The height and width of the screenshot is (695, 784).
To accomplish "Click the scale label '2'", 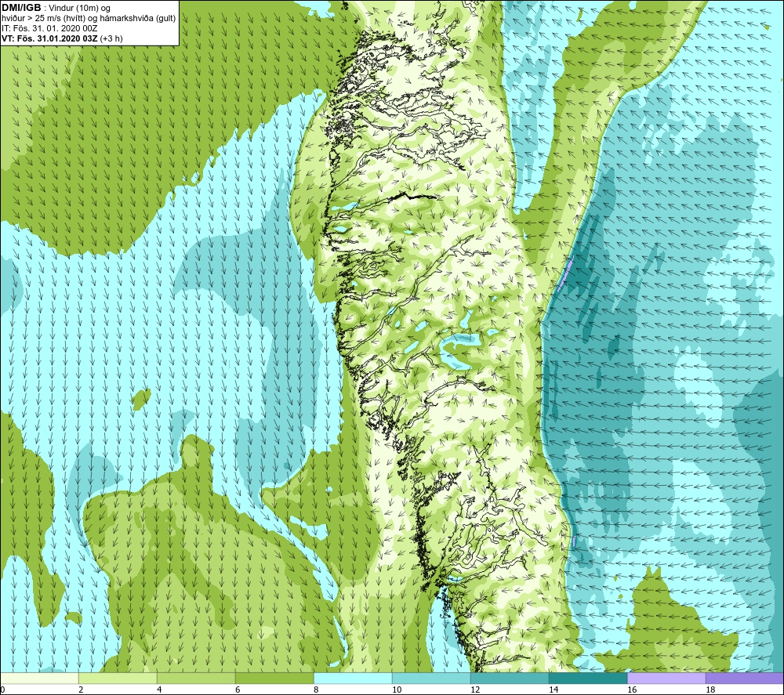I will pos(81,690).
